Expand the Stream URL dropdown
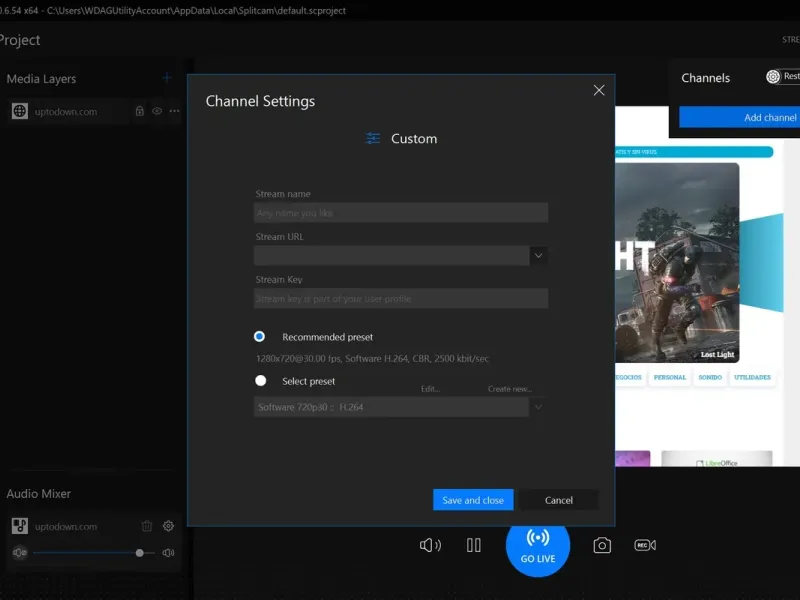800x600 pixels. coord(539,256)
